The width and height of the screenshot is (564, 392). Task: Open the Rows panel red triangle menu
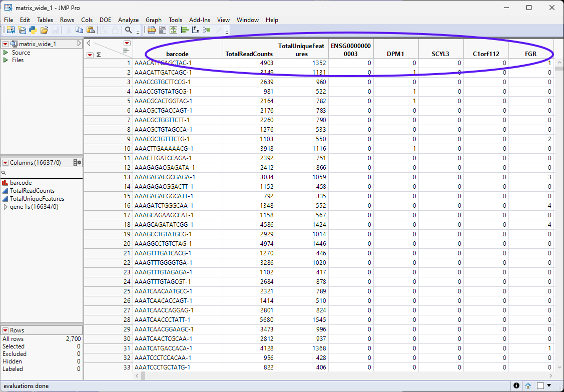(x=6, y=330)
